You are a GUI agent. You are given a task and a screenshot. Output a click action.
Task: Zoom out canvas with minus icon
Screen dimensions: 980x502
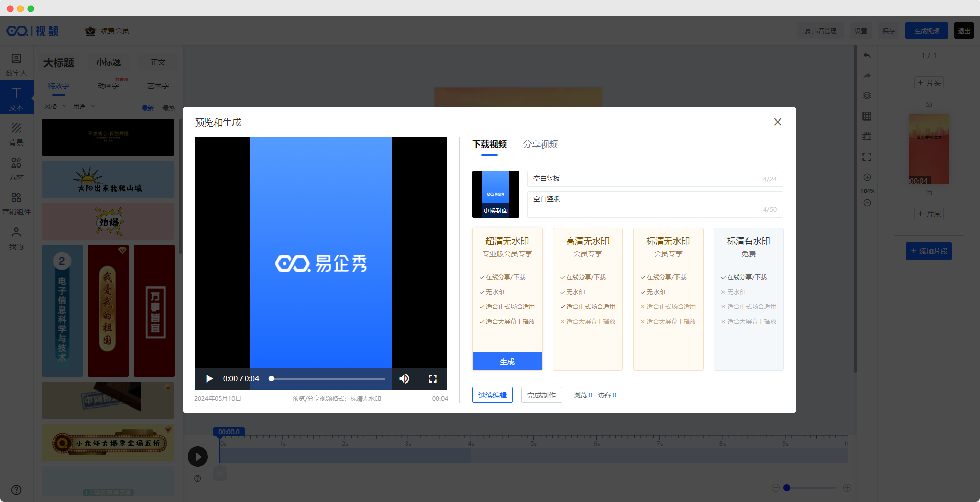(867, 203)
